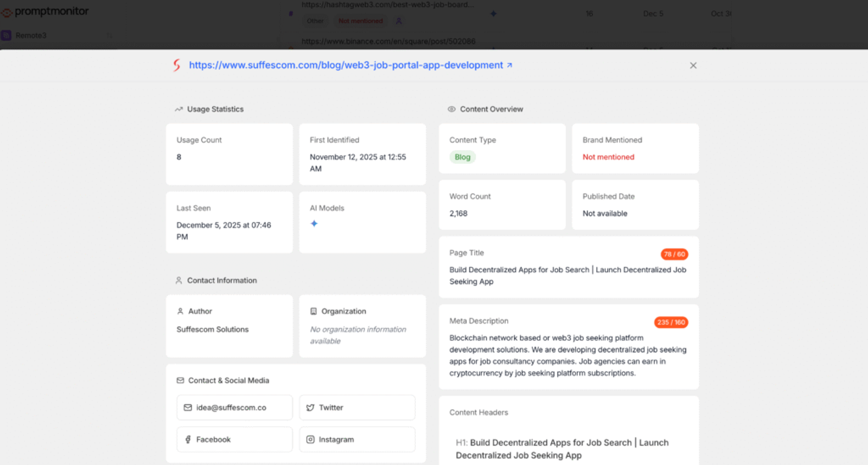Click the Twitter bird icon
The height and width of the screenshot is (465, 868).
310,408
